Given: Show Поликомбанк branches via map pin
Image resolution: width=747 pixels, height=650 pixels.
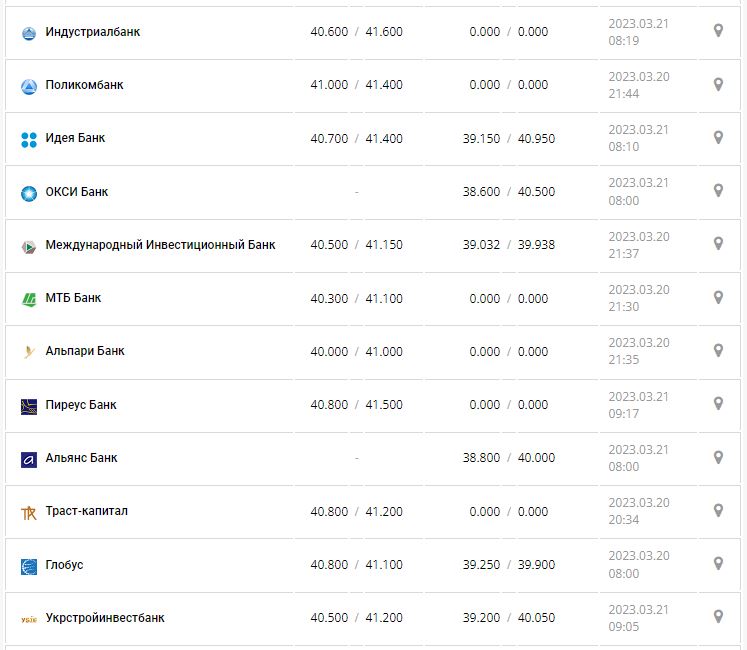Looking at the screenshot, I should [718, 84].
